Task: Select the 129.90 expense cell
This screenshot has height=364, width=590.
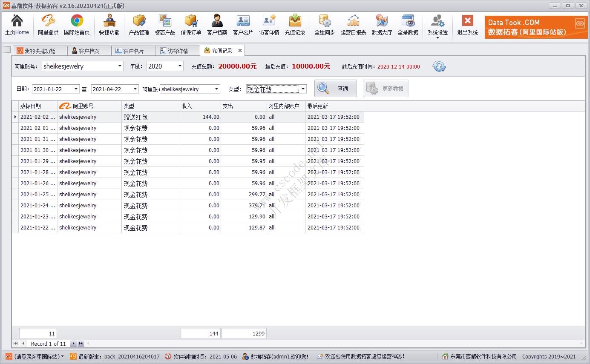Action: (244, 217)
